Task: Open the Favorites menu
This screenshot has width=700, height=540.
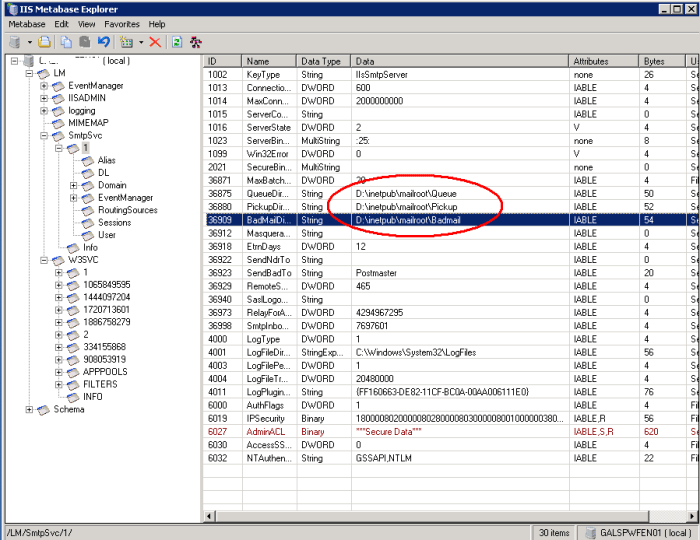Action: 123,24
